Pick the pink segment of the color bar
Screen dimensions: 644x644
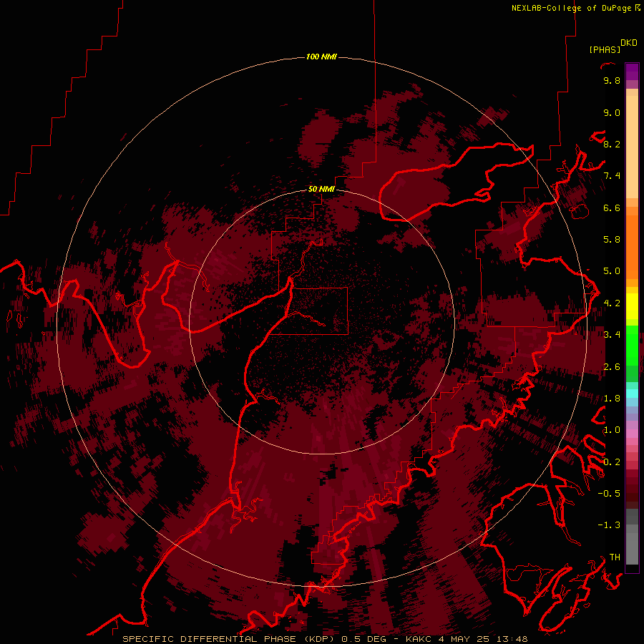632,433
